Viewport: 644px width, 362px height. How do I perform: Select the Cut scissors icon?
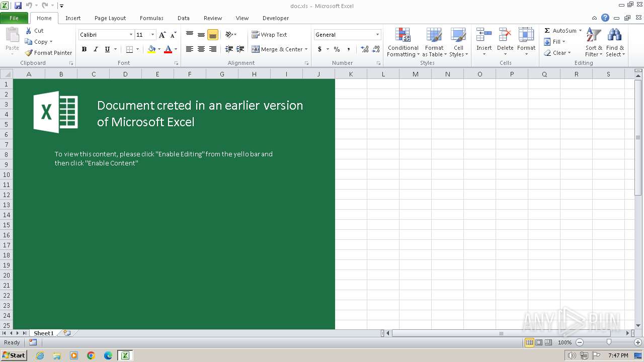(x=29, y=31)
